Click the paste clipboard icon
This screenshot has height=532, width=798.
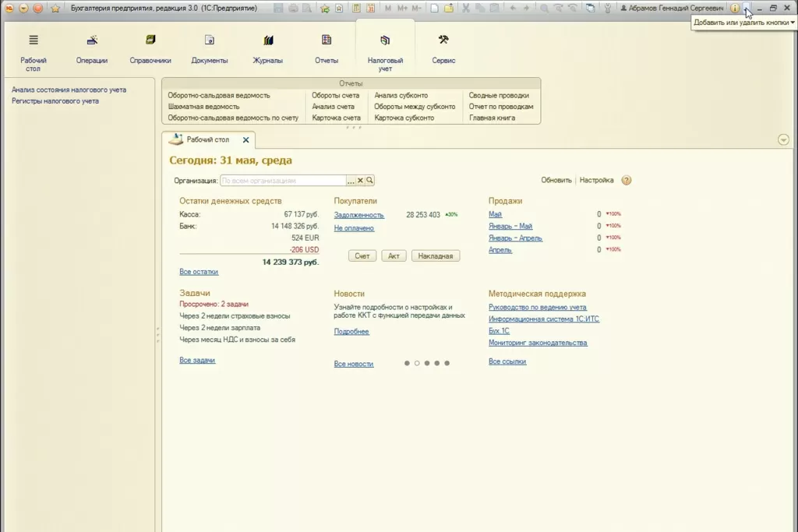point(494,8)
